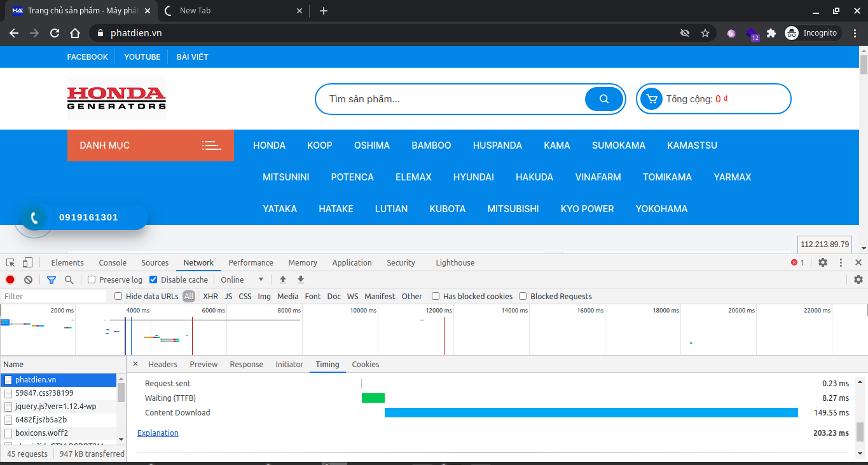This screenshot has width=868, height=465.
Task: Go to the HONDA brand menu link
Action: [270, 145]
